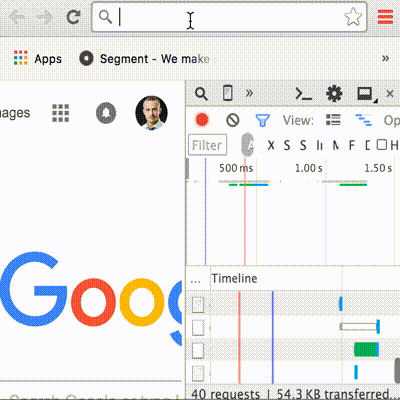Show the DevTools console drawer
The height and width of the screenshot is (400, 400).
coord(304,94)
